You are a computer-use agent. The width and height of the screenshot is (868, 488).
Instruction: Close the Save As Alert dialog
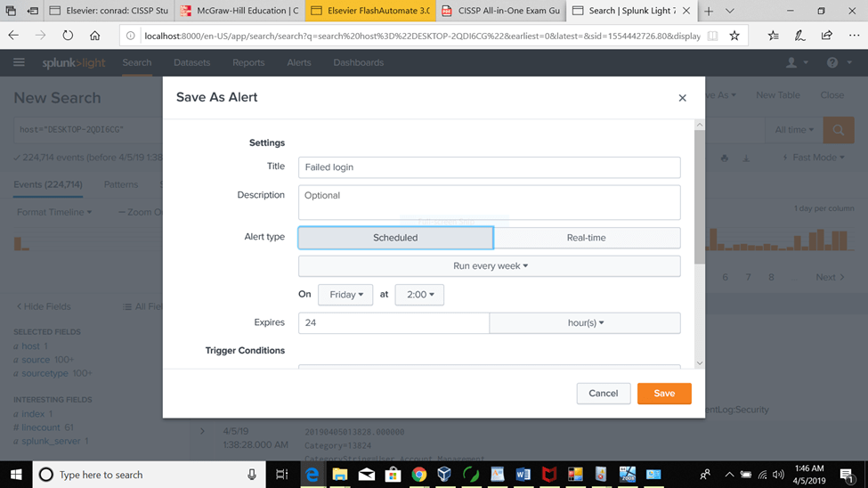(x=682, y=98)
